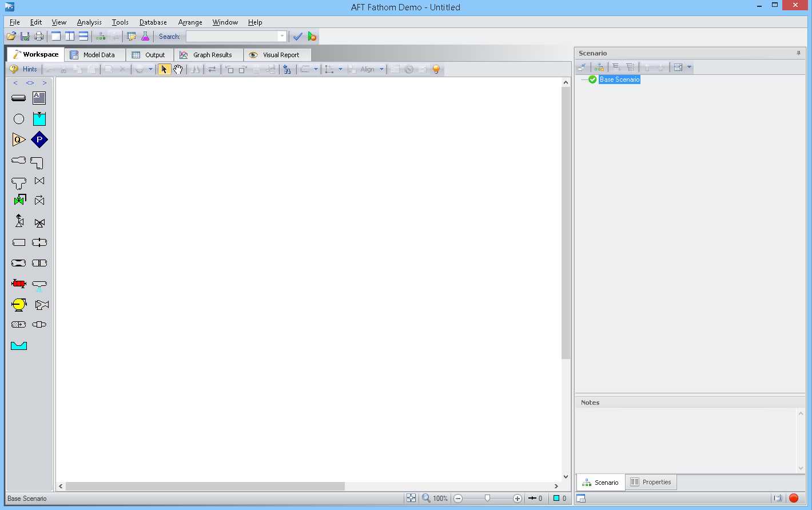This screenshot has height=510, width=812.
Task: Run the model with the green run icon
Action: click(x=312, y=35)
